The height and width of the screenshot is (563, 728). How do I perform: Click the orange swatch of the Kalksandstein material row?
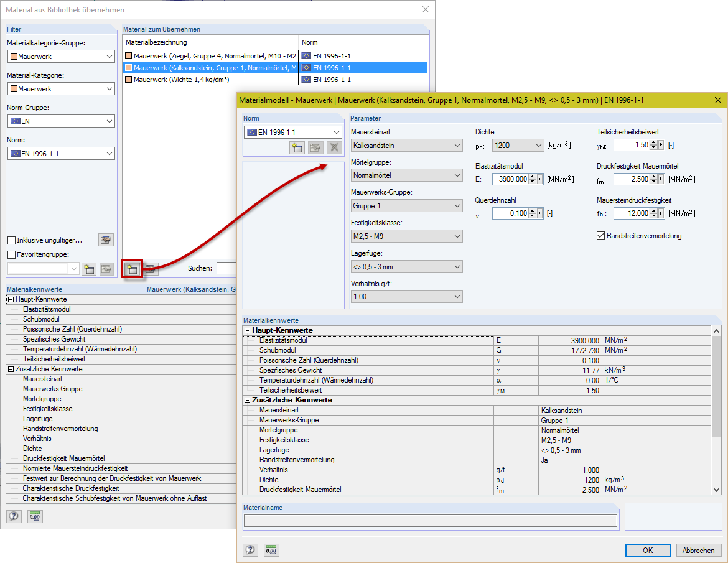click(x=129, y=68)
